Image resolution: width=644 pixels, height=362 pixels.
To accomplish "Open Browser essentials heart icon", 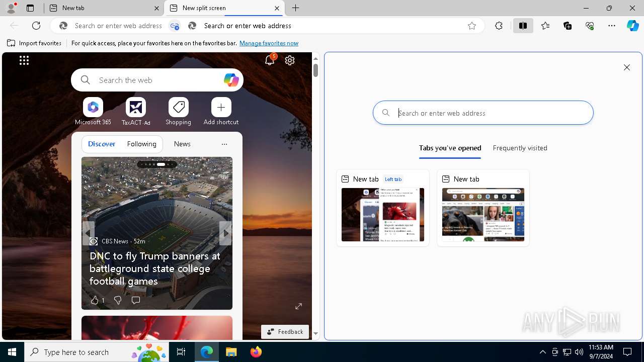I will tap(590, 26).
